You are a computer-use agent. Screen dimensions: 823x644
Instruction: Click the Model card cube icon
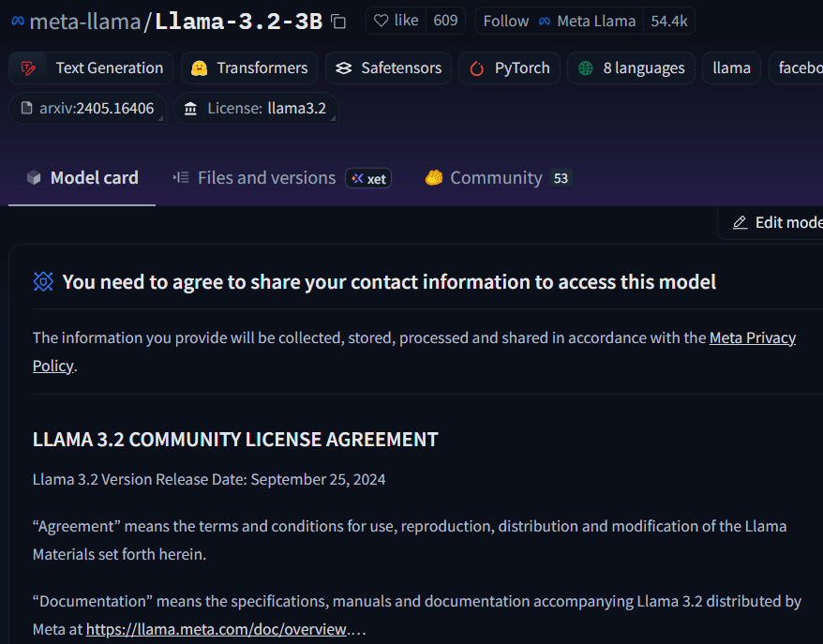pyautogui.click(x=34, y=178)
